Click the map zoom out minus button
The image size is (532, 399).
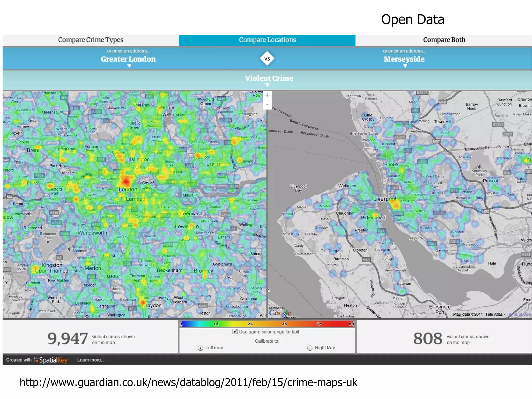click(267, 104)
